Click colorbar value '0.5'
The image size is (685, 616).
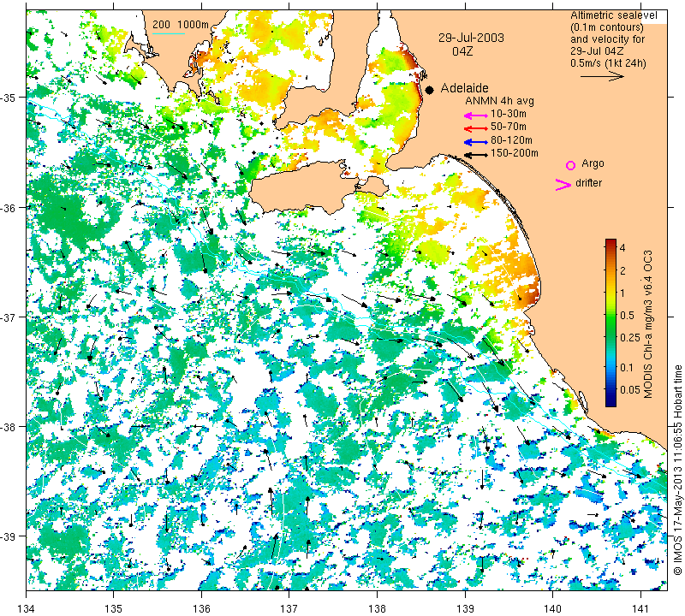point(627,315)
